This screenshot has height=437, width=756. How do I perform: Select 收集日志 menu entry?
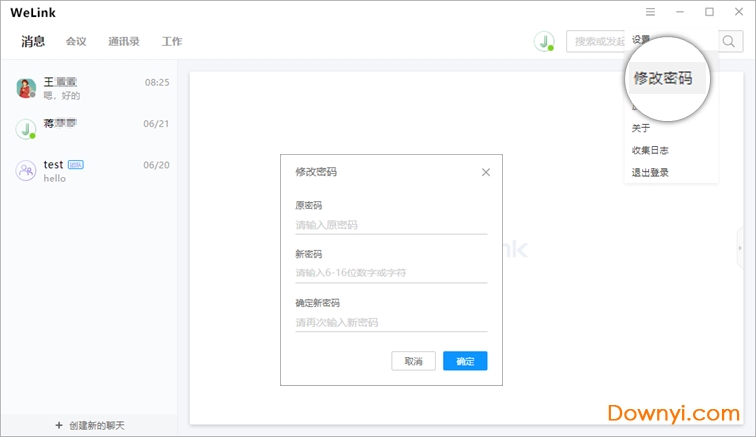(650, 150)
